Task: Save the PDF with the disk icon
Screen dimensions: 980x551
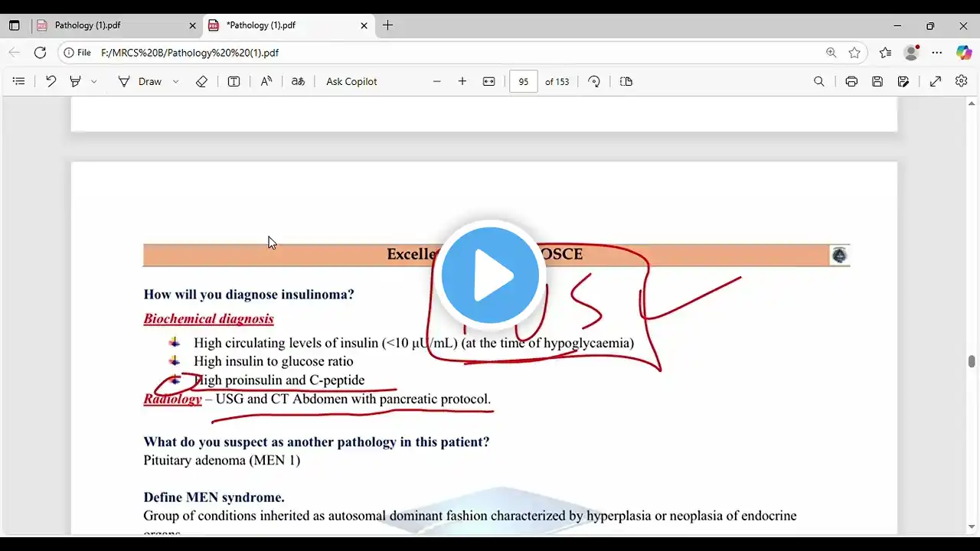Action: (x=877, y=81)
